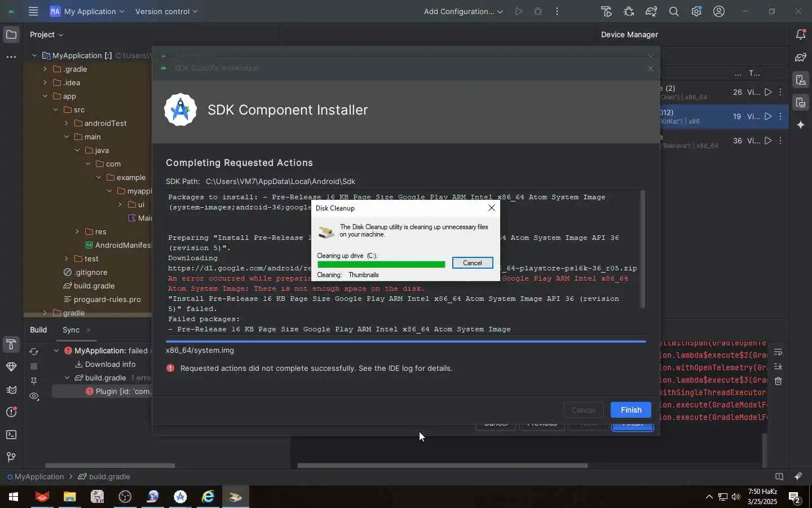
Task: Open Search Everywhere magnifier icon
Action: [674, 11]
